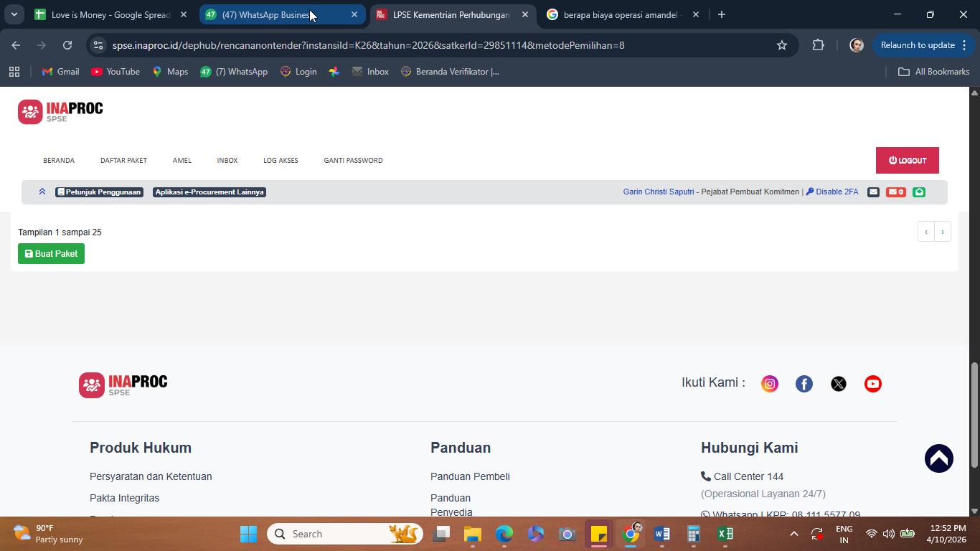Viewport: 980px width, 551px height.
Task: Open the Chrome apps grid shortcut
Action: click(x=14, y=72)
